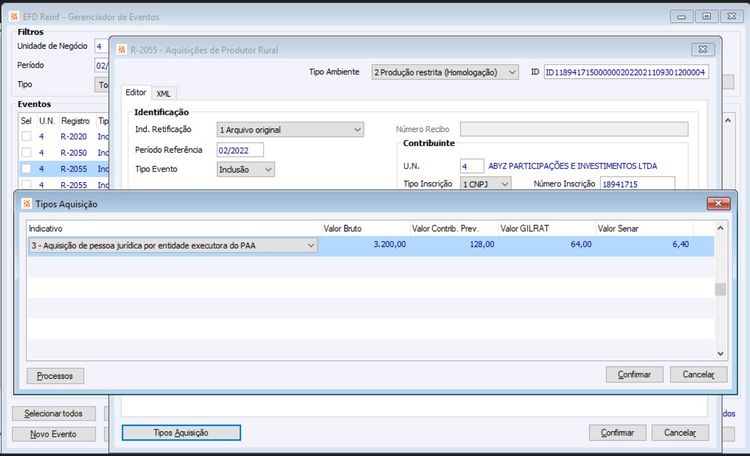Select the R-2020 registro in Eventos list
Screen dimensions: 750x456
pyautogui.click(x=74, y=137)
